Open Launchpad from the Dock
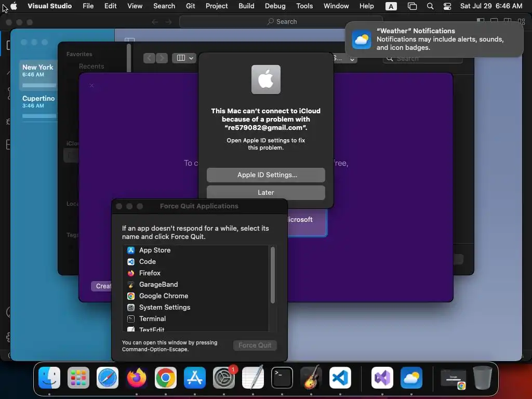This screenshot has width=532, height=399. 78,378
